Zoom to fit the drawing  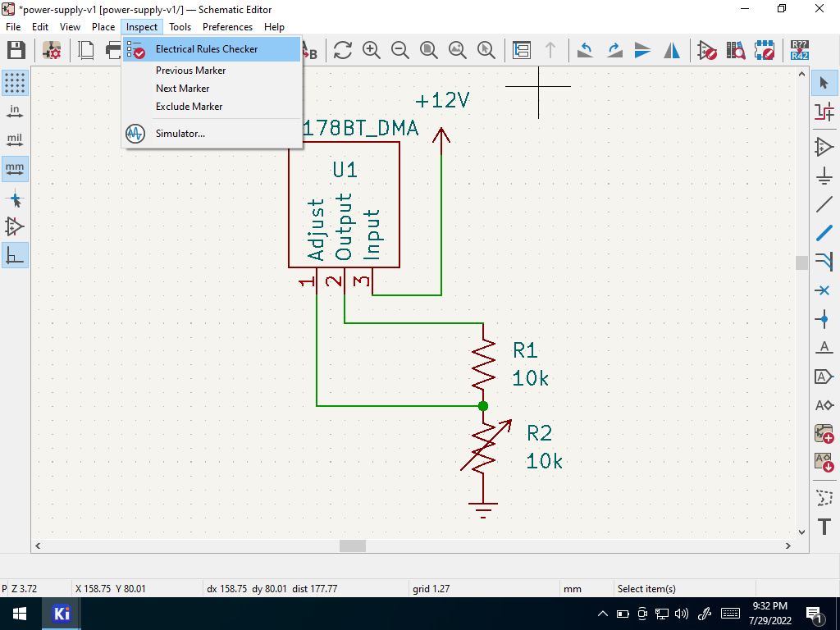click(x=428, y=50)
